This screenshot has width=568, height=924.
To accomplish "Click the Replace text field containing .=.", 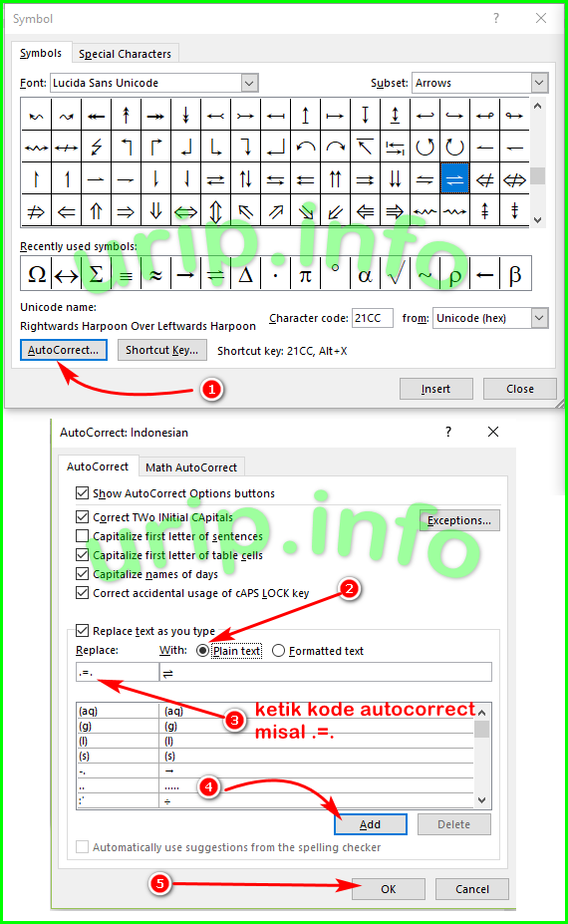I will 118,673.
